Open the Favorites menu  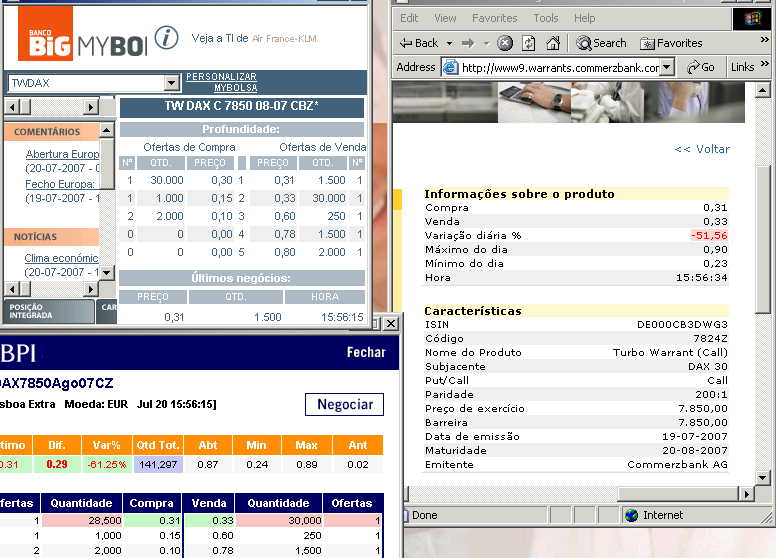point(494,18)
